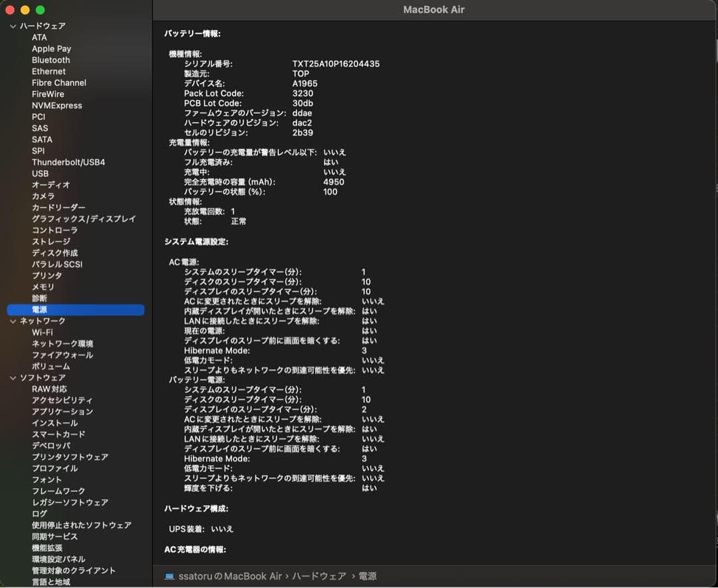
Task: Select デベロッパ in sidebar
Action: coord(51,446)
